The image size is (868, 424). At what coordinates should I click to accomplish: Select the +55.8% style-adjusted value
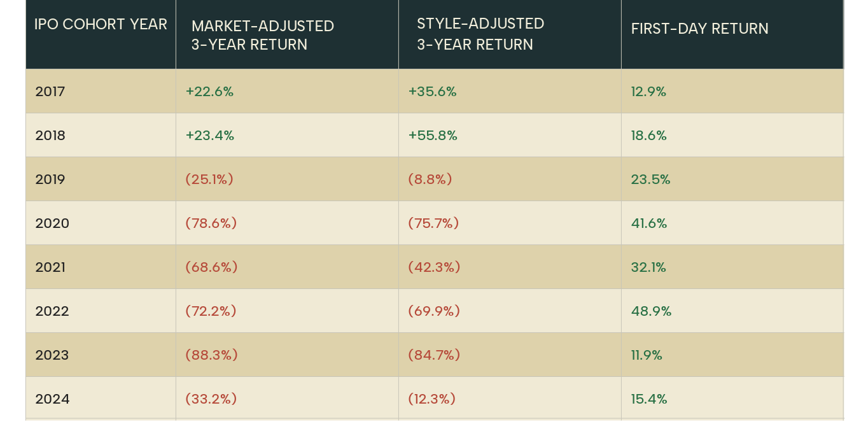click(433, 136)
